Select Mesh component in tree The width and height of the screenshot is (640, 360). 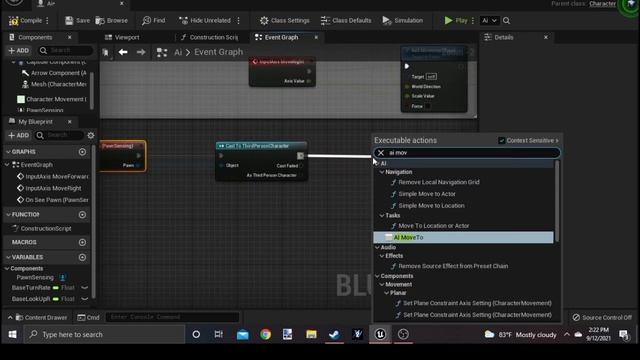click(x=54, y=84)
